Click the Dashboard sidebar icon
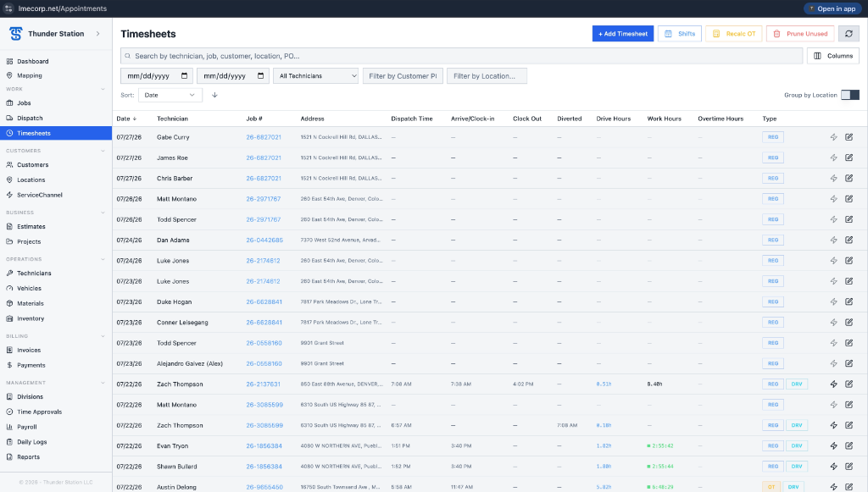 (x=9, y=61)
